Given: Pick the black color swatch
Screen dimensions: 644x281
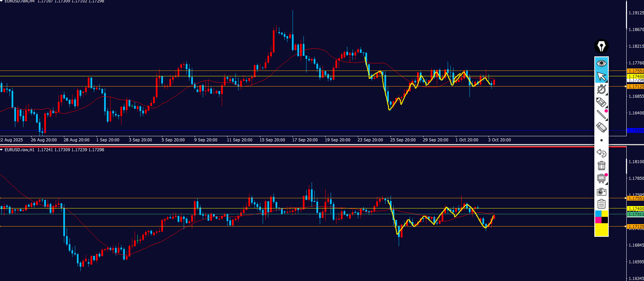Looking at the screenshot, I should click(x=605, y=220).
